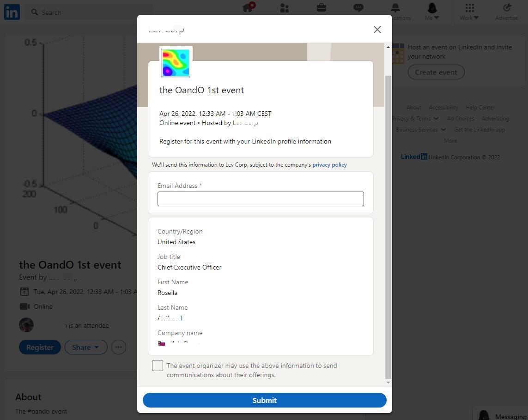Expand the Privacy & Terms footer menu
This screenshot has width=528, height=420.
coord(415,119)
